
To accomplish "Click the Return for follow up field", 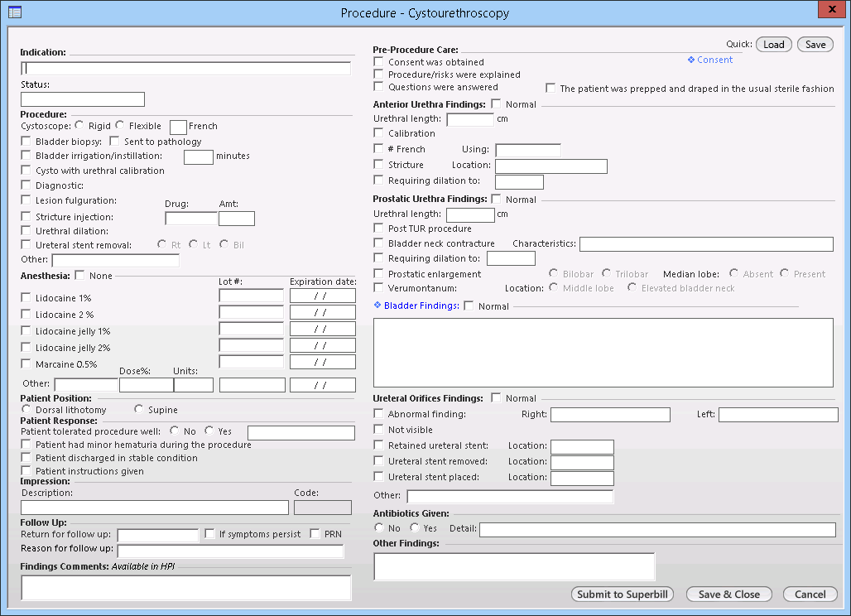I will (x=158, y=535).
